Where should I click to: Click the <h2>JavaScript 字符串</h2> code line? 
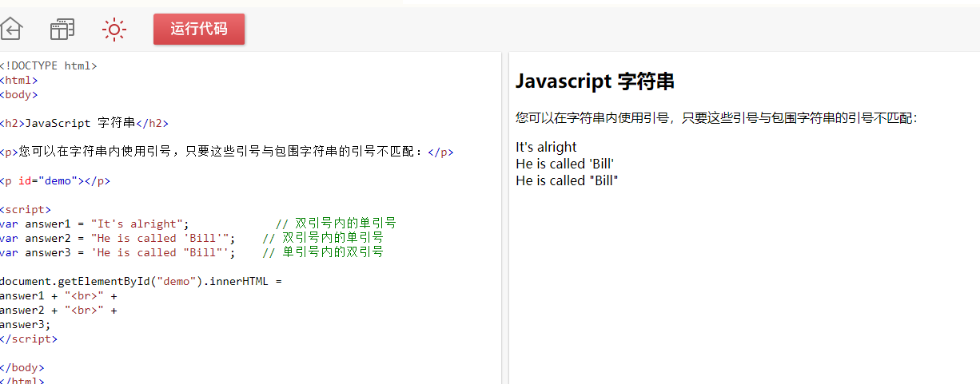(x=84, y=123)
